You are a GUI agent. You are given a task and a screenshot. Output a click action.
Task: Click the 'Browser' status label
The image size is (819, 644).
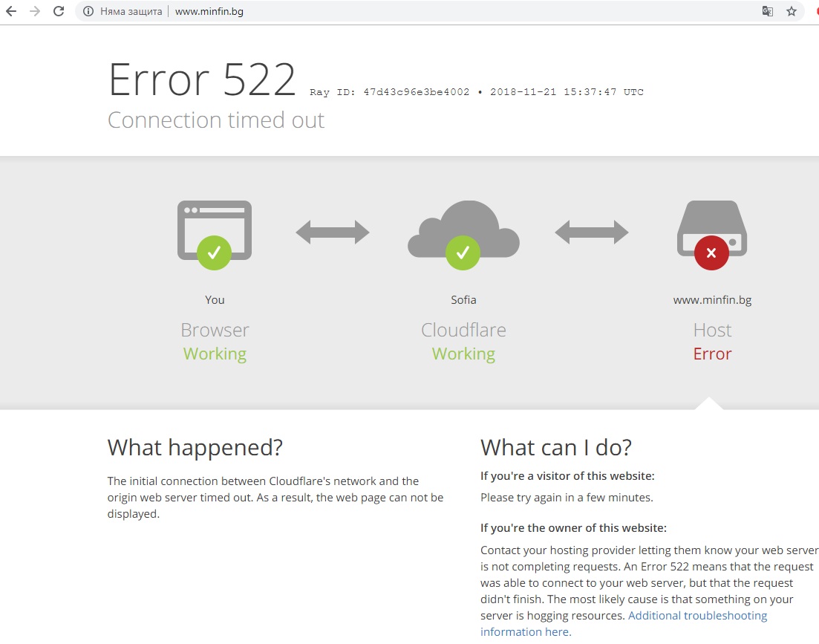coord(215,330)
